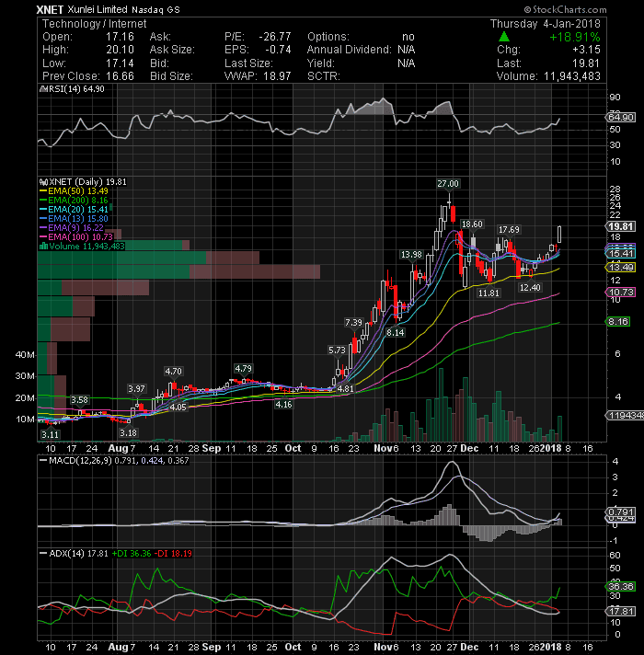
Task: Click the 3.18 low price label
Action: point(128,432)
